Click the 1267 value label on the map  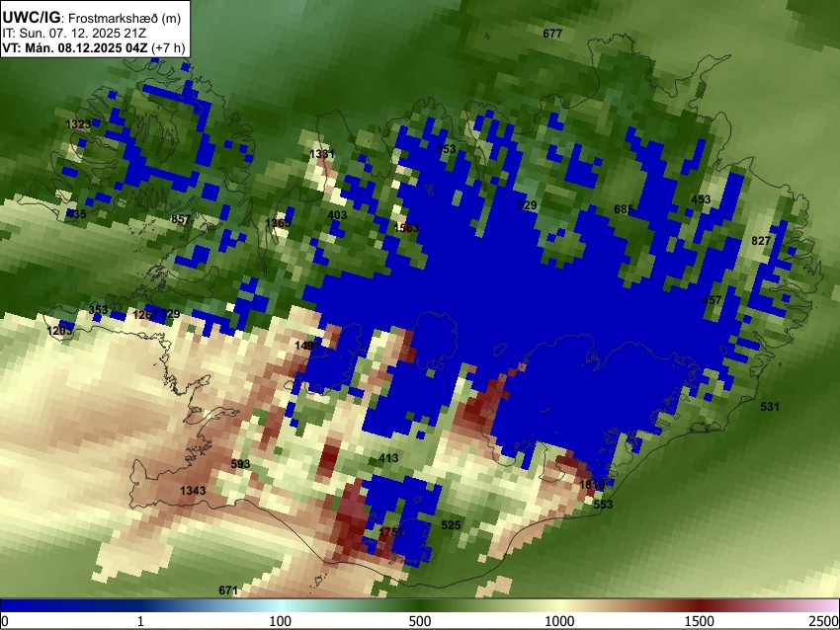click(x=145, y=314)
